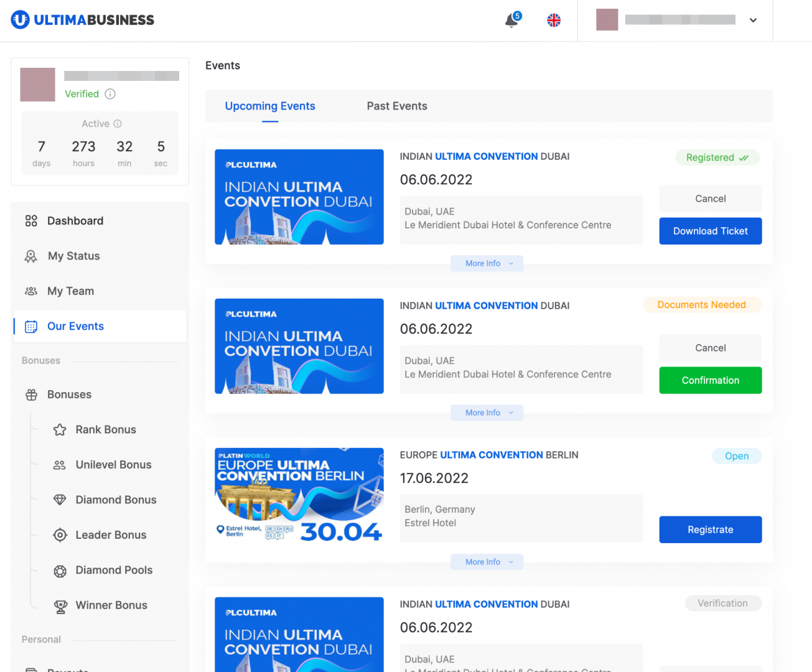Open the user account dropdown chevron
Image resolution: width=812 pixels, height=672 pixels.
click(753, 20)
